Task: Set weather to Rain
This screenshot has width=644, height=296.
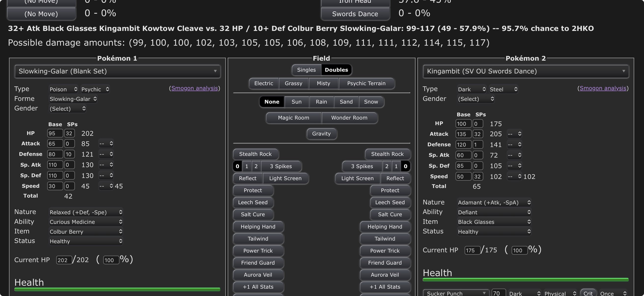Action: point(321,102)
